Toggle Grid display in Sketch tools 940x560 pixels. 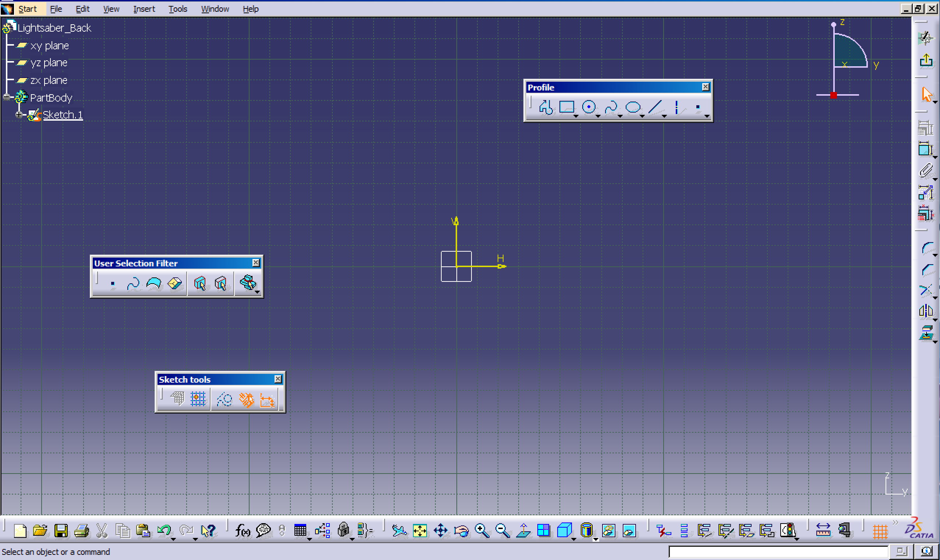pyautogui.click(x=177, y=399)
